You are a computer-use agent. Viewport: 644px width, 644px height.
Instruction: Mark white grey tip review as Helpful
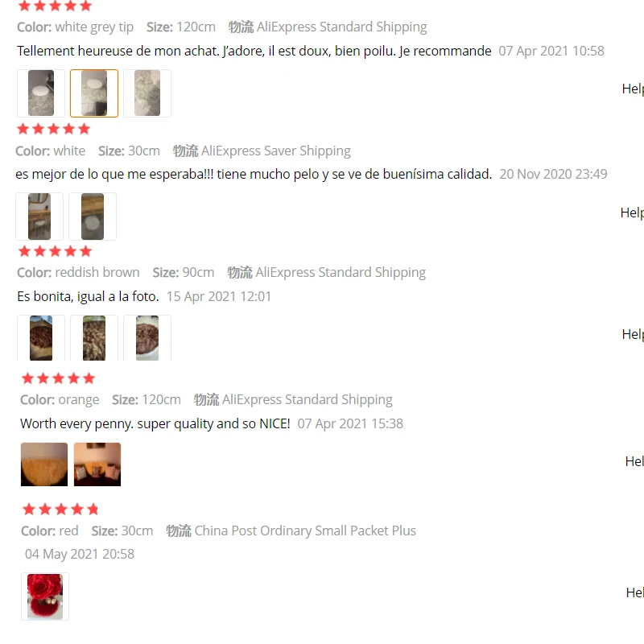633,89
